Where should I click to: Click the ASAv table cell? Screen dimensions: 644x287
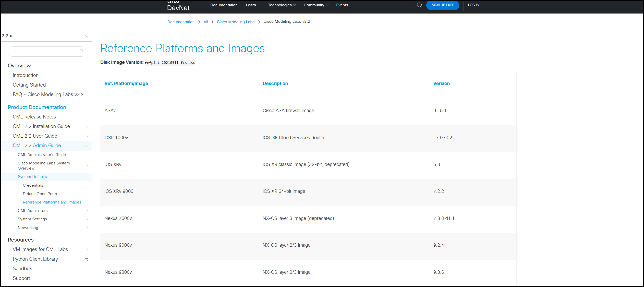tap(110, 111)
